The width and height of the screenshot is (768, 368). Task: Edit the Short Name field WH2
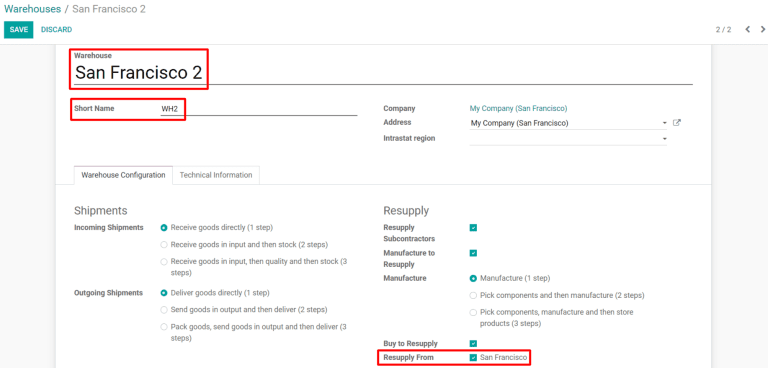coord(259,109)
